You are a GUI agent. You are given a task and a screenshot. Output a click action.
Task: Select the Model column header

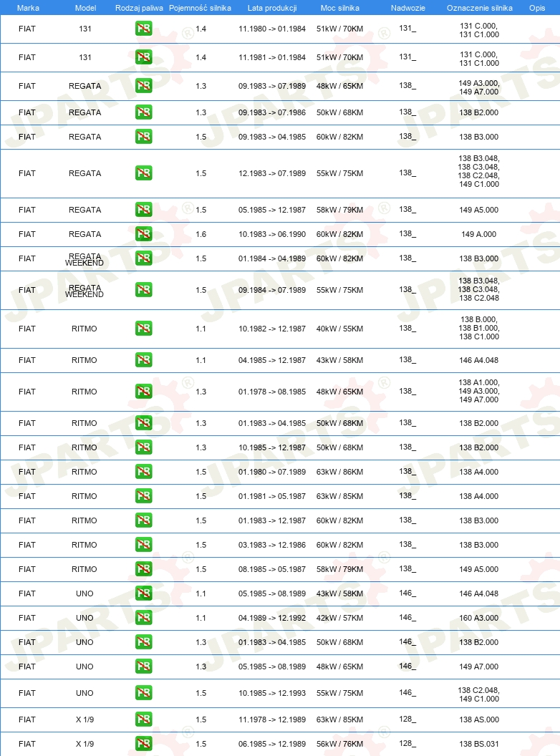[x=85, y=8]
